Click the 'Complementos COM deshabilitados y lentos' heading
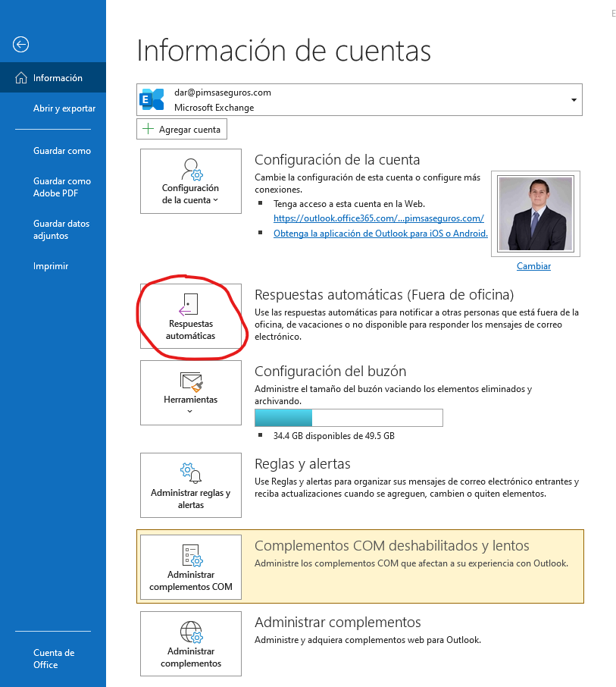This screenshot has height=687, width=616. [392, 545]
